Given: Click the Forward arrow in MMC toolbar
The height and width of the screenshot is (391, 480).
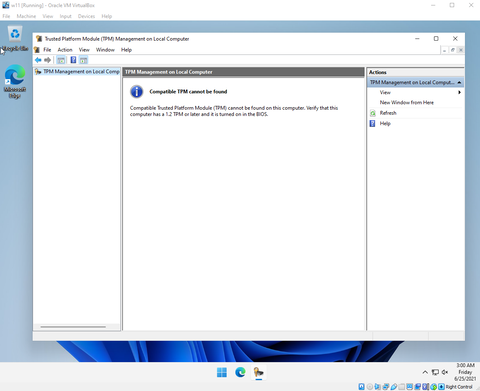Looking at the screenshot, I should (x=47, y=60).
